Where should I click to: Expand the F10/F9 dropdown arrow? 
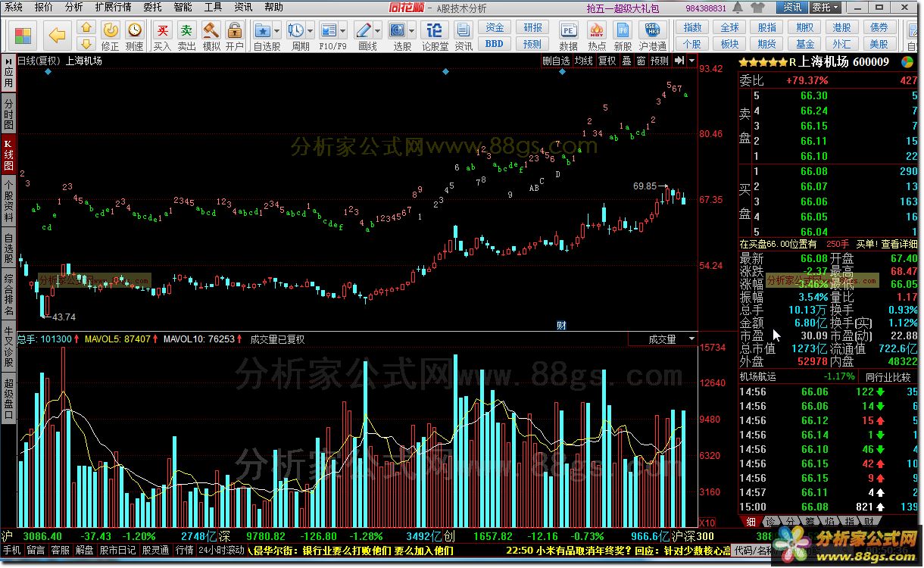pos(343,31)
